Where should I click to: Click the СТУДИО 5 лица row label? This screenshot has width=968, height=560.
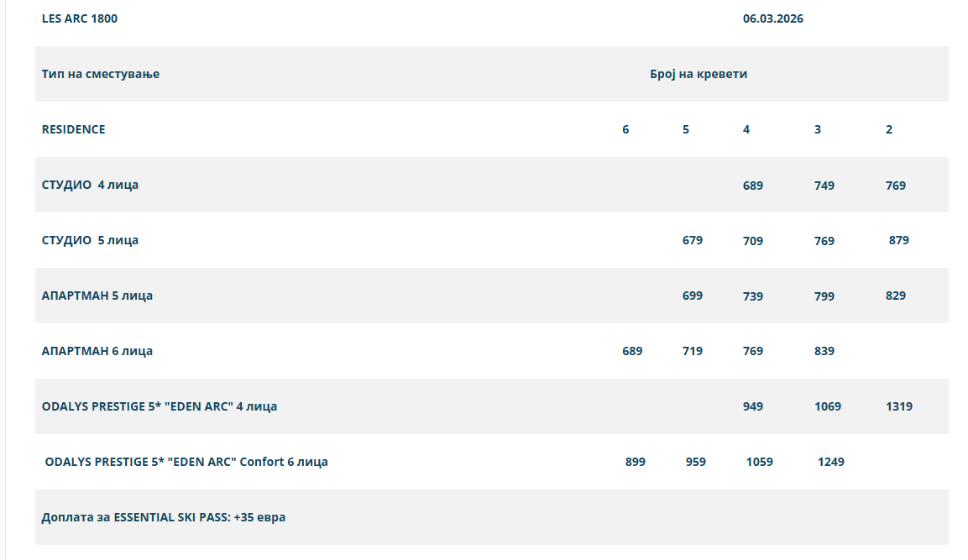(x=90, y=240)
